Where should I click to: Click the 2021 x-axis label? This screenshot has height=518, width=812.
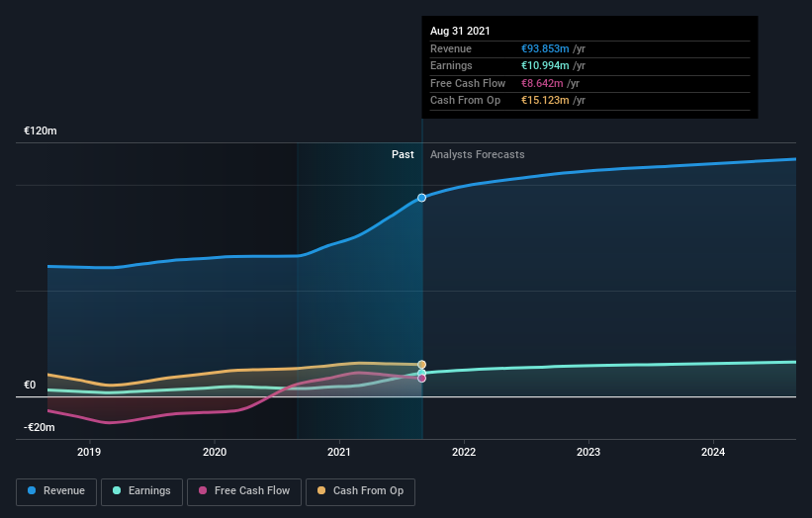click(339, 452)
